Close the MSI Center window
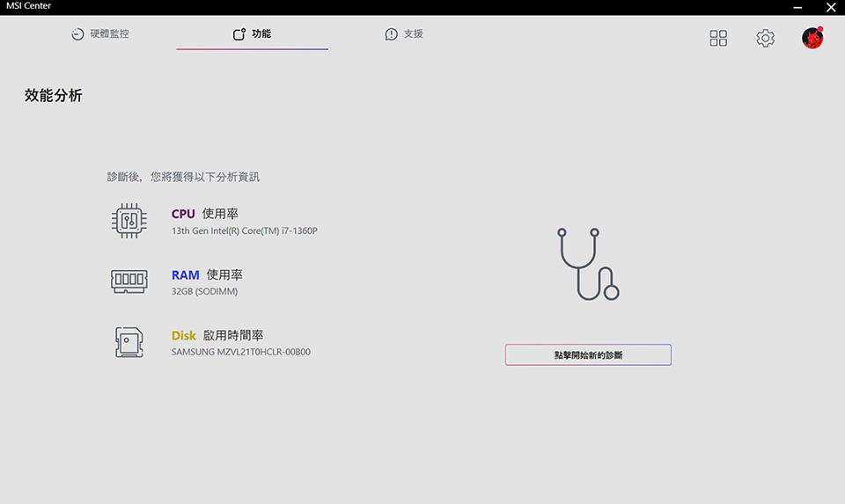845x504 pixels. (x=831, y=8)
